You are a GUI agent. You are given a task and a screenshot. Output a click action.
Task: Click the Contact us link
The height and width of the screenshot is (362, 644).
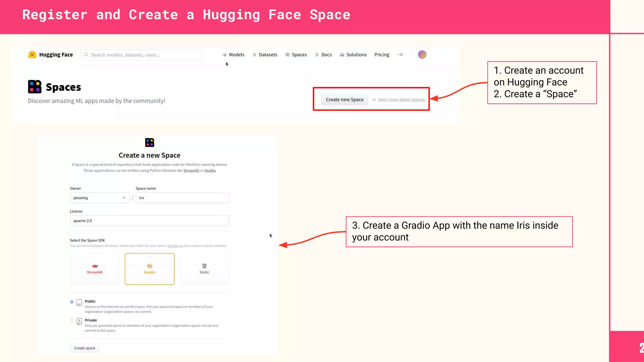pos(175,246)
